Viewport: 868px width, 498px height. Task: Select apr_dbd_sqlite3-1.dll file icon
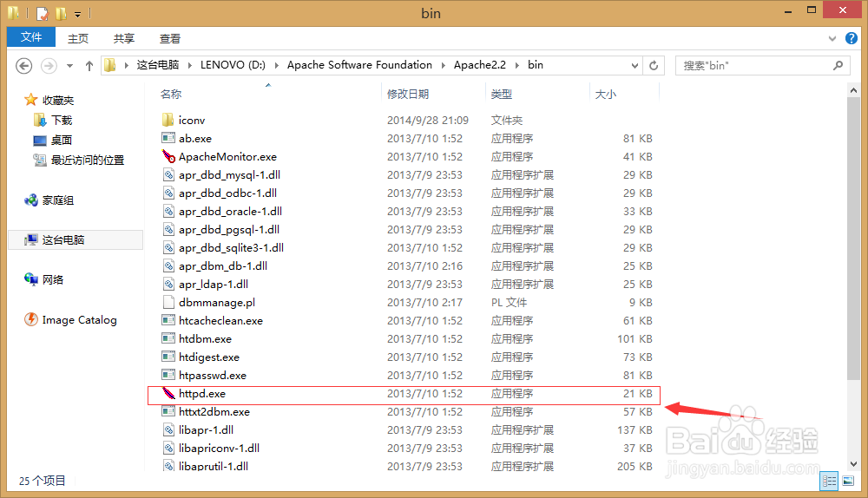coord(168,248)
